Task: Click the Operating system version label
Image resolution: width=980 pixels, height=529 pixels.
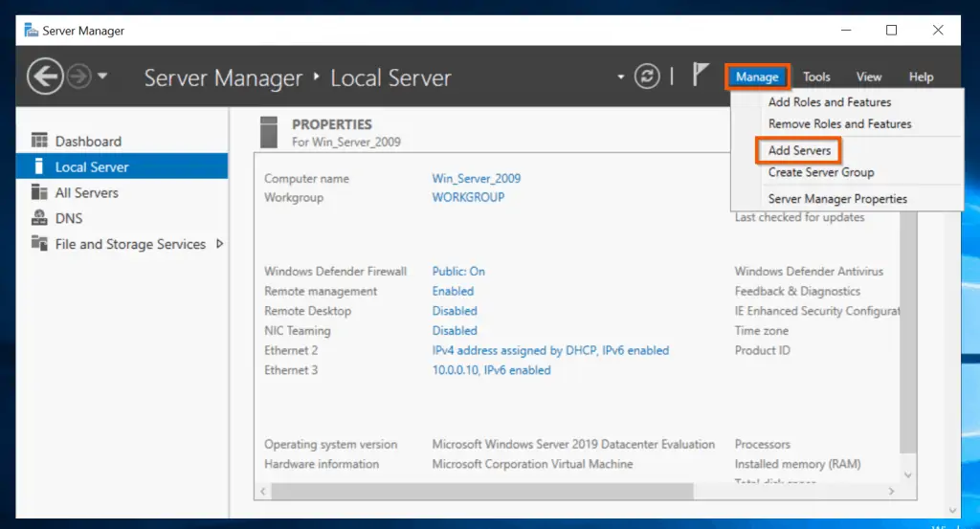Action: pos(330,444)
